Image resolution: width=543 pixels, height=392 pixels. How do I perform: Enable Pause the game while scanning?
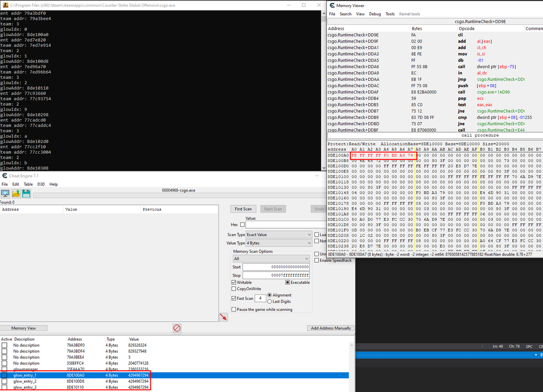(x=233, y=309)
